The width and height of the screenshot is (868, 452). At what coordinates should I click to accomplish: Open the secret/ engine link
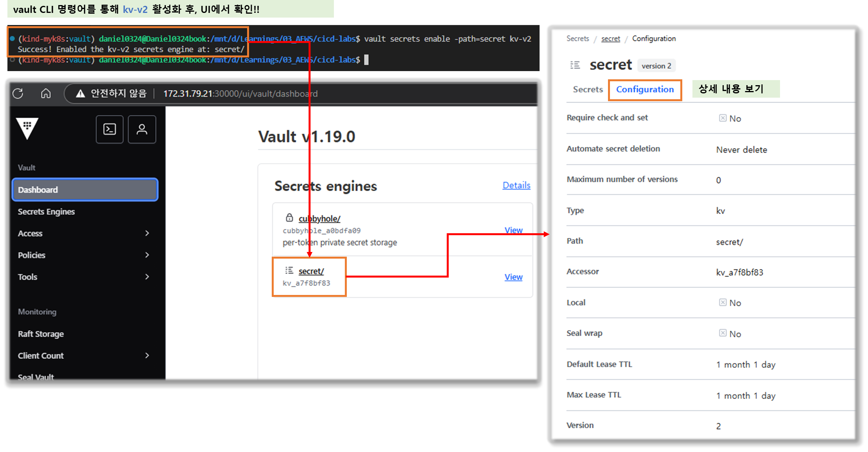[311, 271]
